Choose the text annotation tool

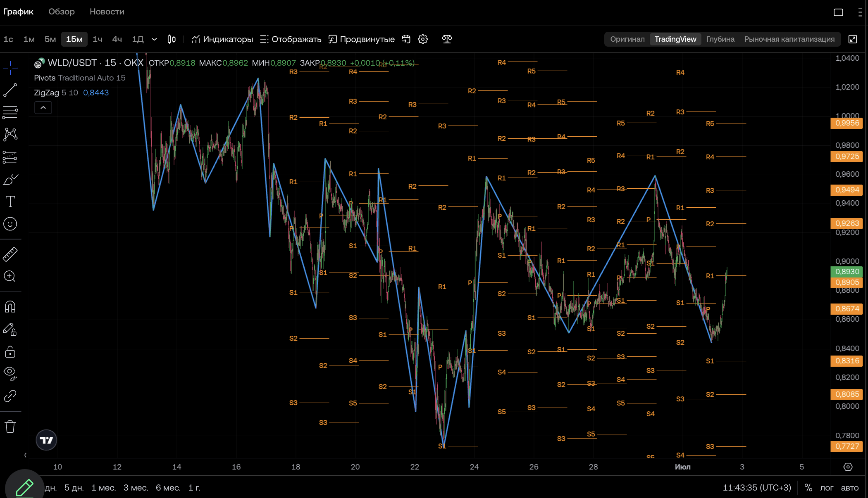(10, 202)
